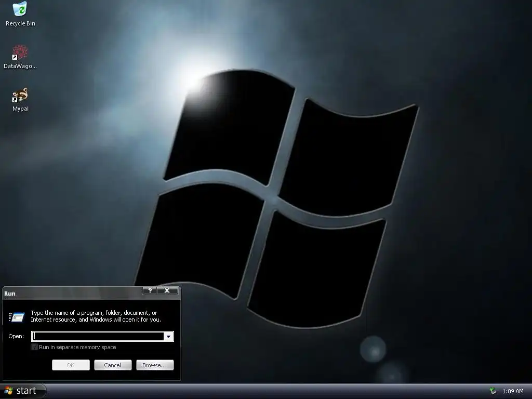Viewport: 532px width, 399px height.
Task: Close the Run dialog with X
Action: point(167,290)
